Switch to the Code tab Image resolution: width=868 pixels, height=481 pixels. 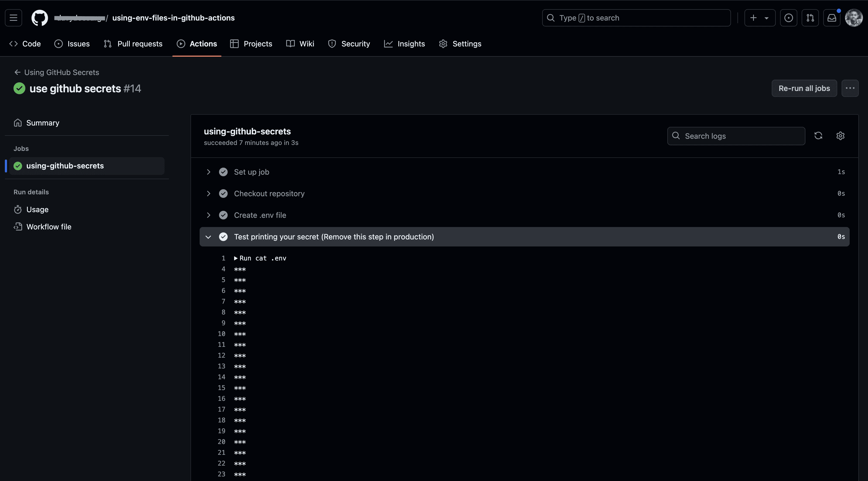[25, 44]
